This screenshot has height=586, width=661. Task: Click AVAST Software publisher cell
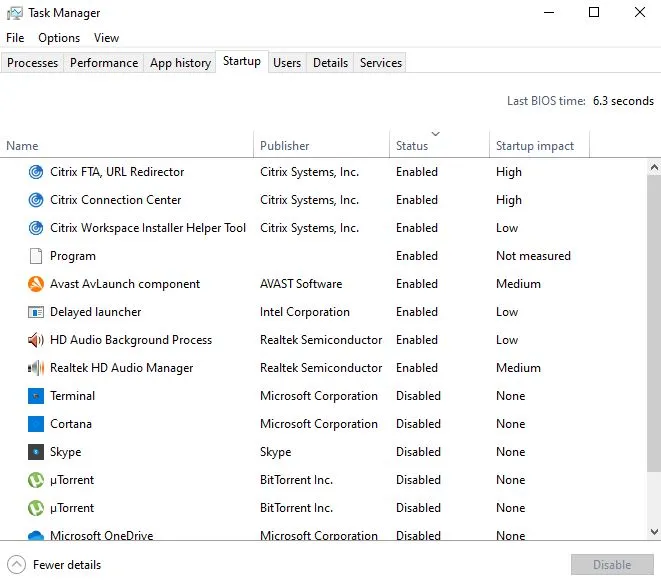301,284
